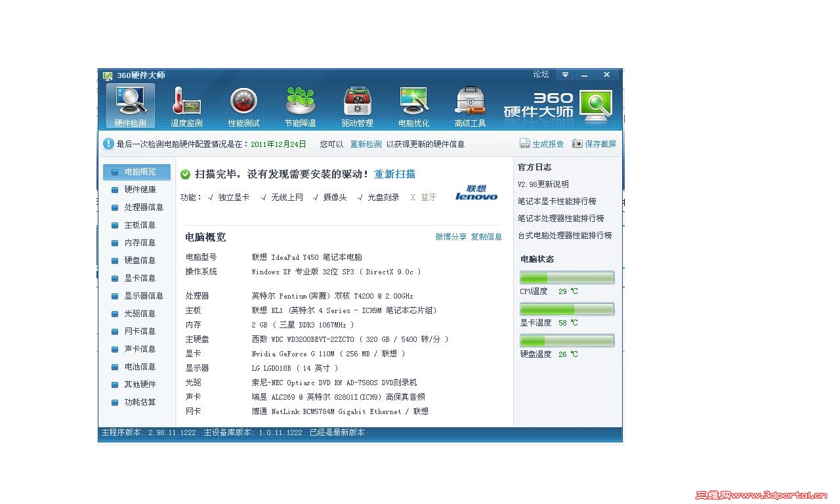Click the 主程序版本: 2.98.11.1222 status text
The width and height of the screenshot is (840, 504).
click(x=148, y=432)
